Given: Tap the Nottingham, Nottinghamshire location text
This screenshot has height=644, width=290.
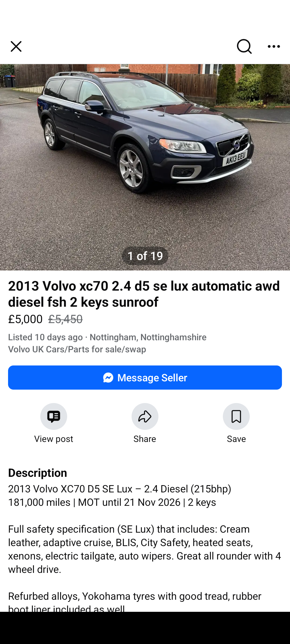Looking at the screenshot, I should pyautogui.click(x=148, y=337).
